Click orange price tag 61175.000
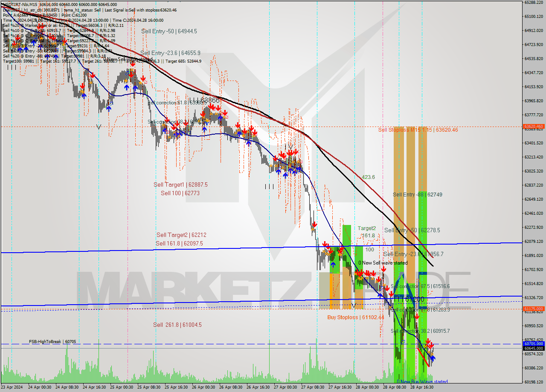 click(534, 308)
